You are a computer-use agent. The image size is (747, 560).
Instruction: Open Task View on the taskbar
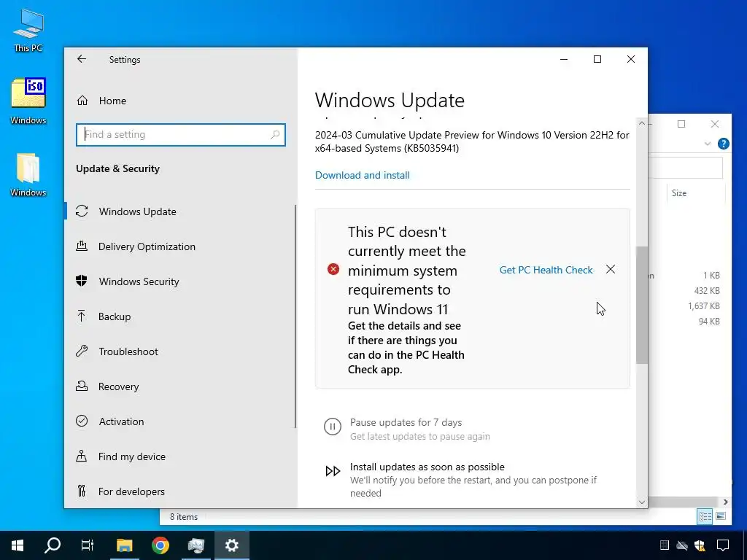click(88, 545)
